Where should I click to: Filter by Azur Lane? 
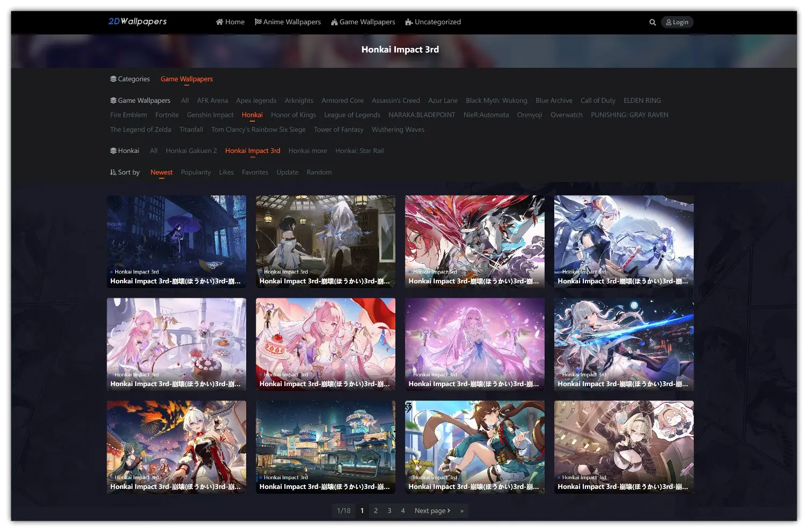[443, 101]
